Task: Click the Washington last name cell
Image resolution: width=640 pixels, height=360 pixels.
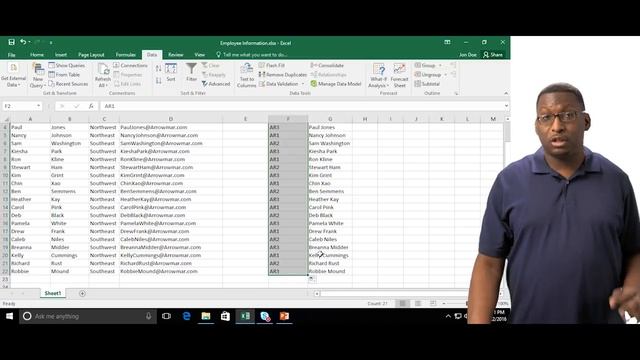Action: tap(69, 143)
